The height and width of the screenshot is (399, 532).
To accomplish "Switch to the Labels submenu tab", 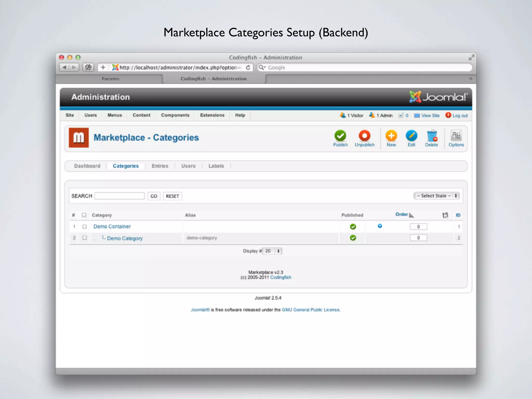I will pos(216,166).
